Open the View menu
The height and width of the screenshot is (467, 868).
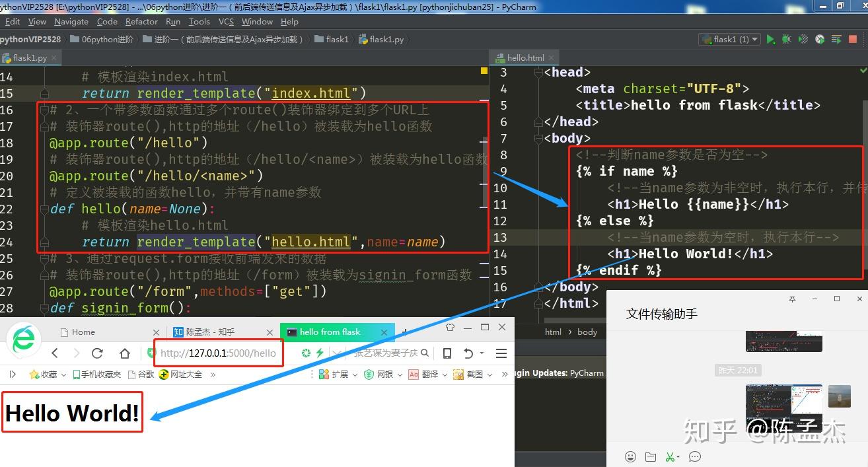coord(38,22)
